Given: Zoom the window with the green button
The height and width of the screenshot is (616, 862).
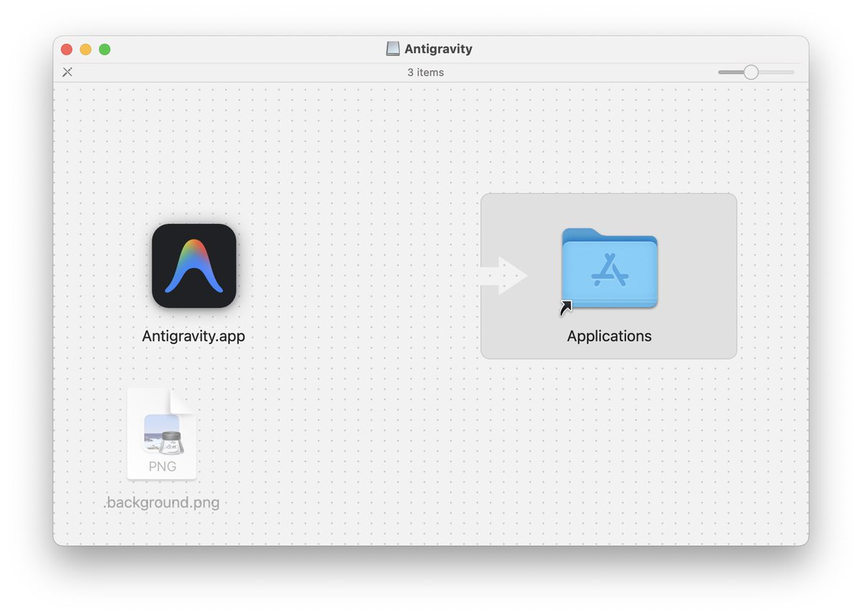Looking at the screenshot, I should point(105,50).
